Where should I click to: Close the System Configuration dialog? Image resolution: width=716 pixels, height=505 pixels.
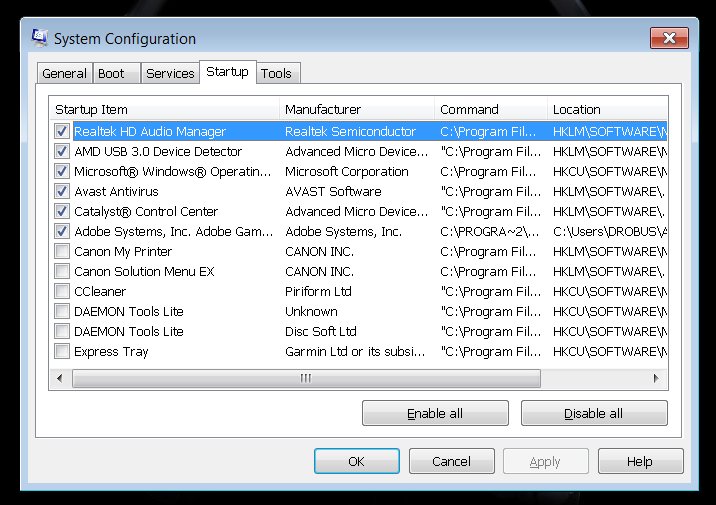coord(669,37)
